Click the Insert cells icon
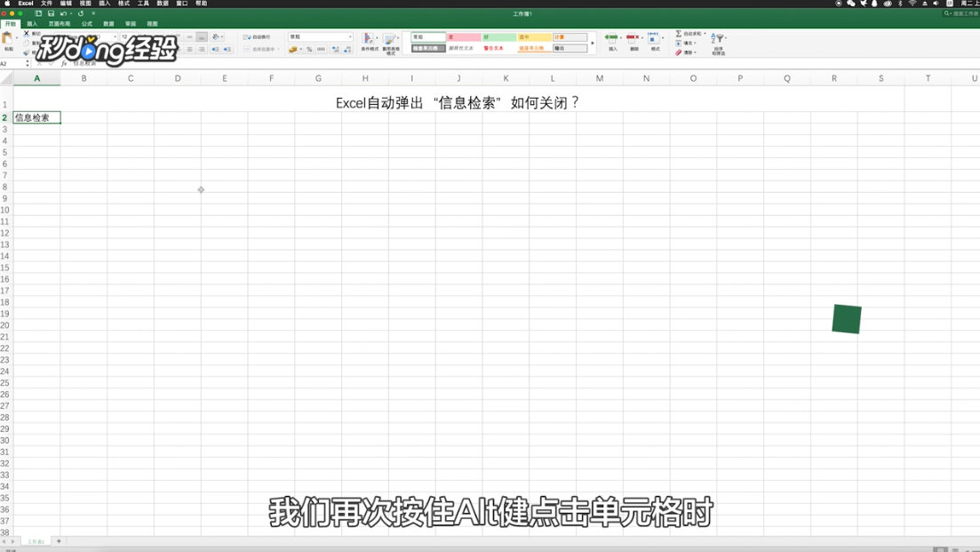This screenshot has width=980, height=552. click(x=611, y=38)
